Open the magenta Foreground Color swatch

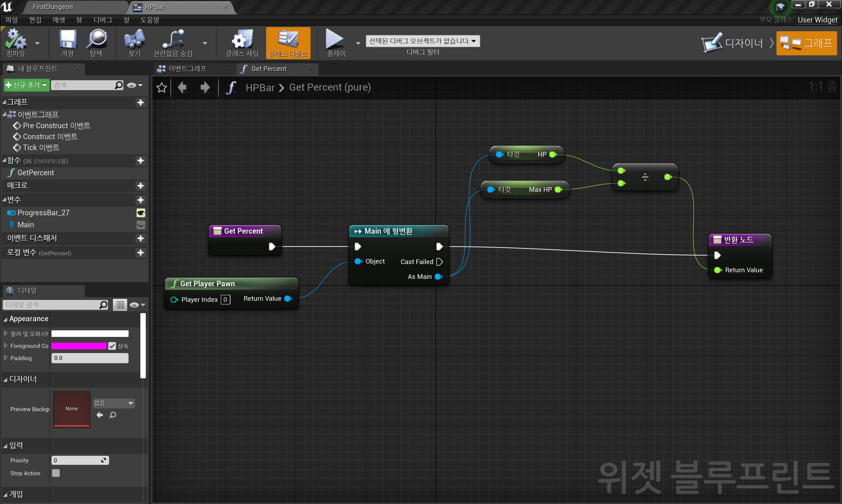pos(79,346)
